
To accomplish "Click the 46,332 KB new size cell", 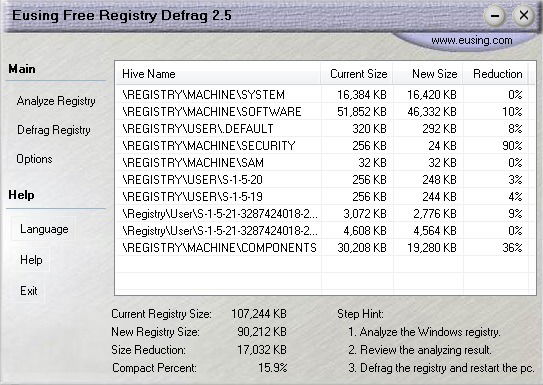I will click(432, 111).
